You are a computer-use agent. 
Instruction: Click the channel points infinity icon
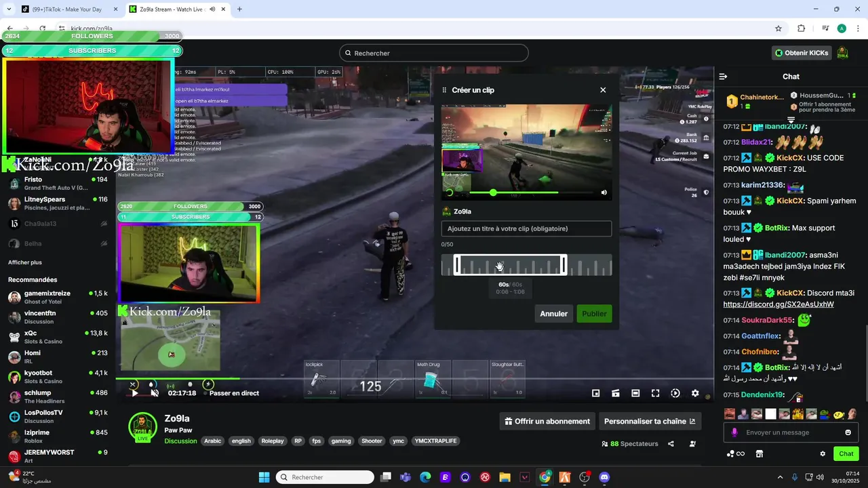point(736,453)
